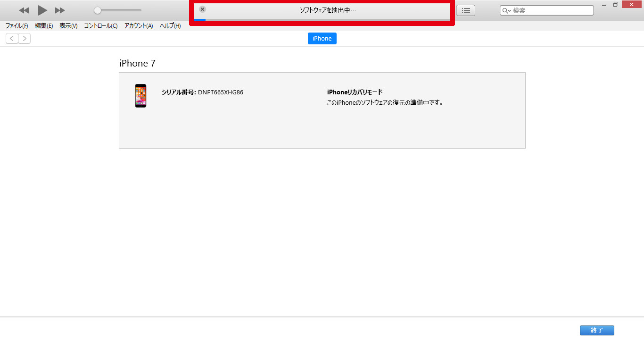Open the 表示(V) menu
This screenshot has height=342, width=644.
pos(68,26)
